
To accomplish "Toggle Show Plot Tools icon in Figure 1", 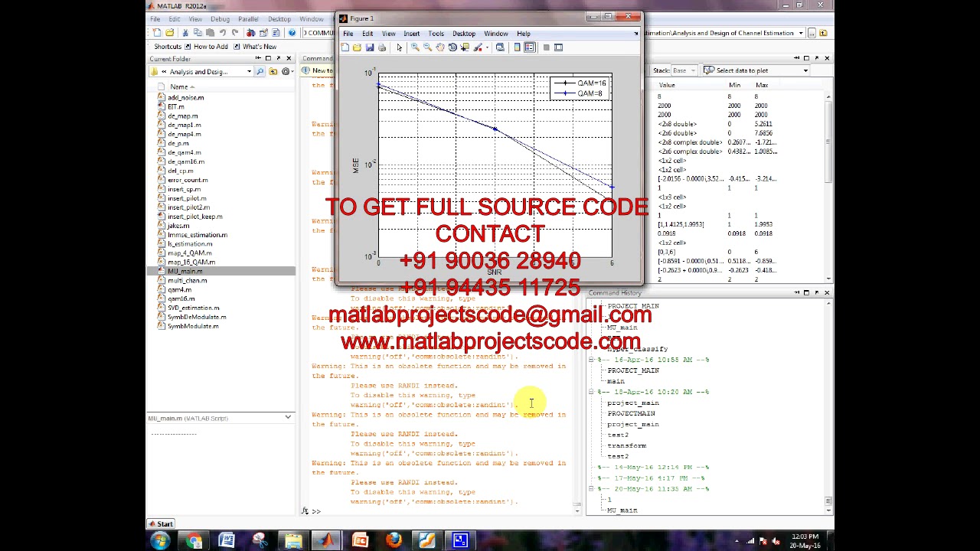I will pyautogui.click(x=558, y=47).
